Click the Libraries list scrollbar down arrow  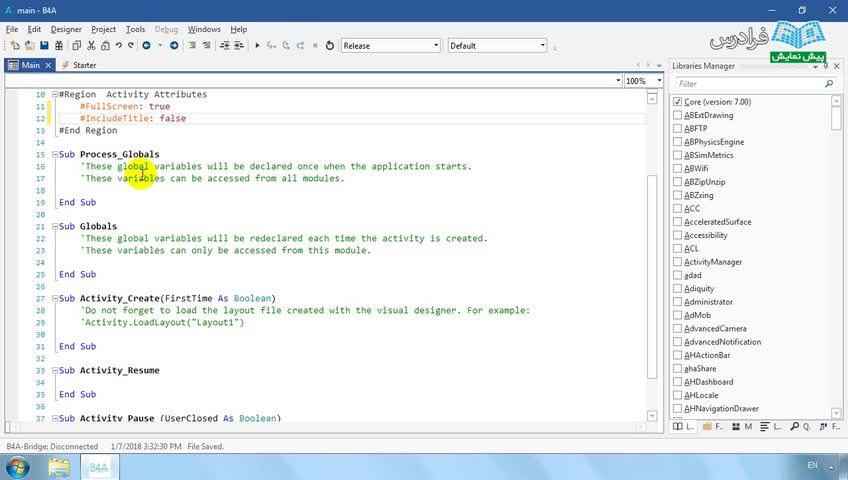click(836, 414)
